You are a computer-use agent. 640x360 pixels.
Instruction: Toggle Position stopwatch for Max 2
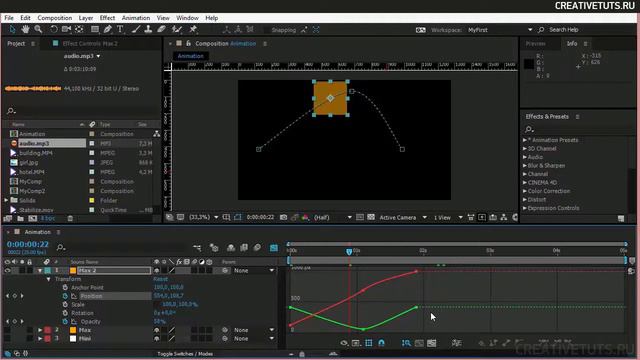(65, 296)
